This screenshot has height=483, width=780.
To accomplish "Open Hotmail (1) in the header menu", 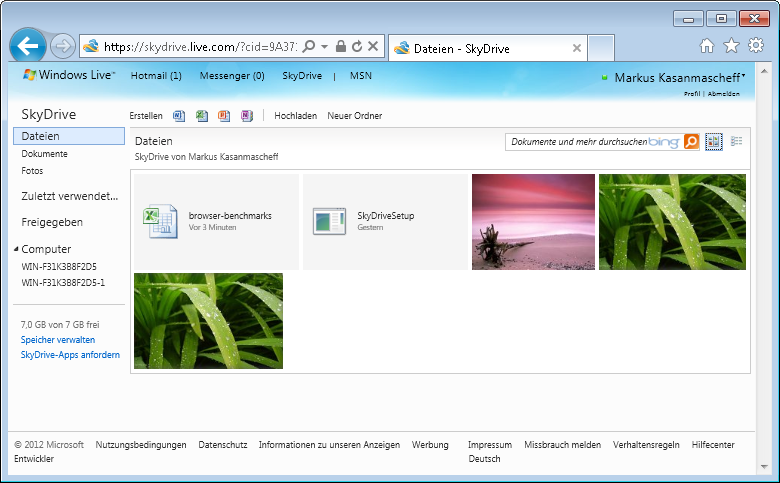I will (156, 75).
